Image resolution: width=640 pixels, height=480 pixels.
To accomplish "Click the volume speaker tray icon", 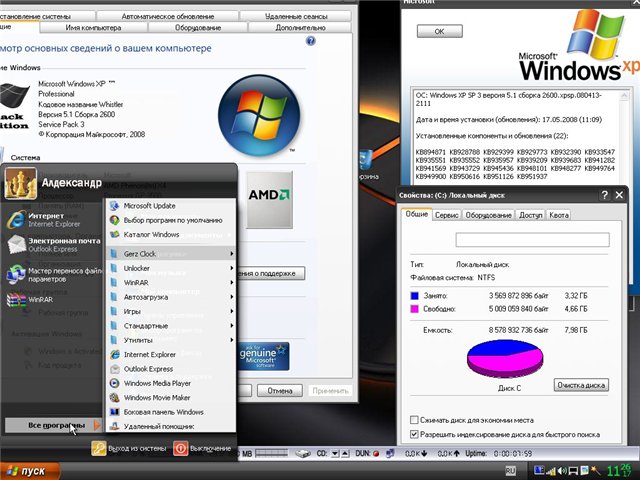I will (562, 471).
